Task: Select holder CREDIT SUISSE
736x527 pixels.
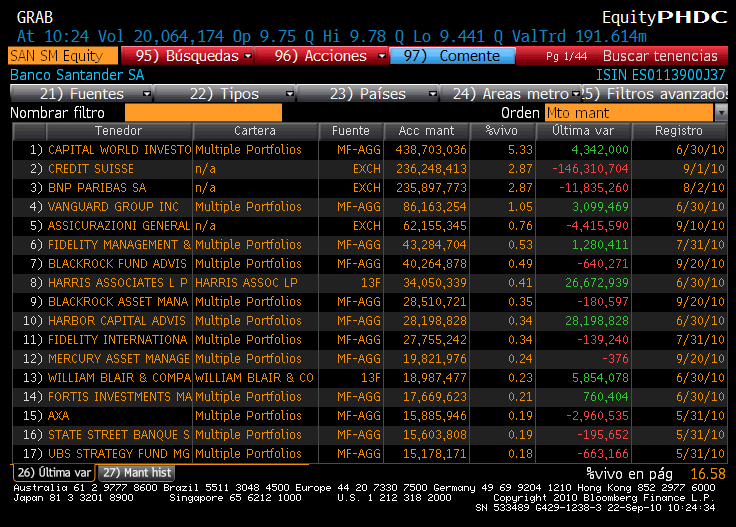Action: [91, 169]
